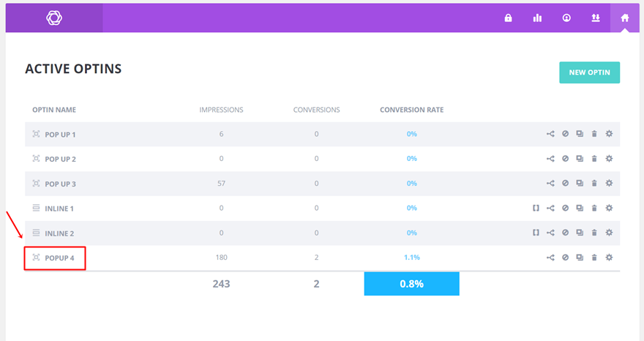
Task: Toggle POPUP 4 optin inactive
Action: tap(565, 258)
